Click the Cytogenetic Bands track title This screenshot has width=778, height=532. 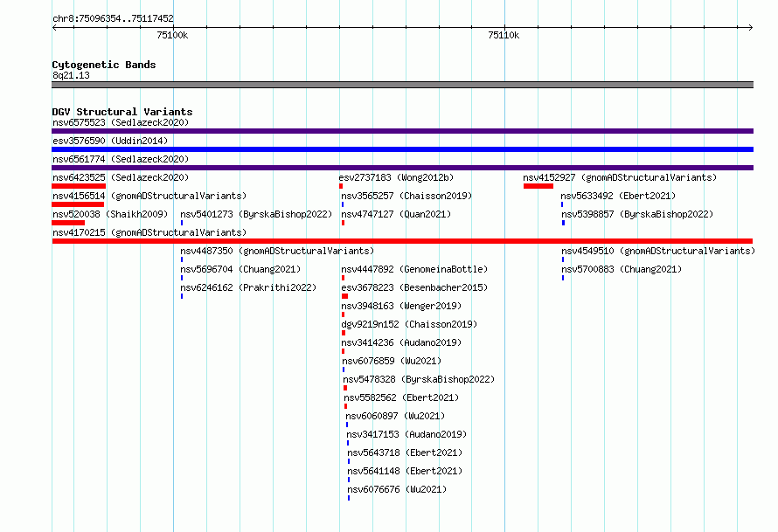[104, 65]
